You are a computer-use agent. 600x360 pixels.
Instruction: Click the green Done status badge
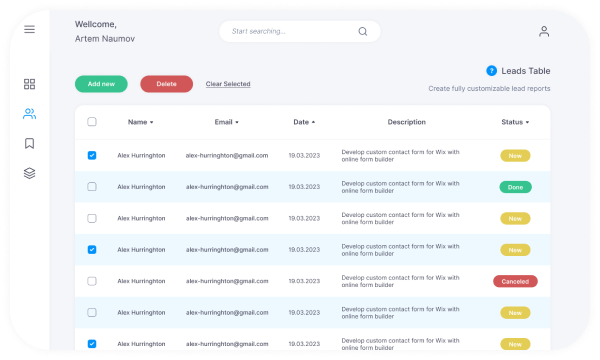click(515, 187)
